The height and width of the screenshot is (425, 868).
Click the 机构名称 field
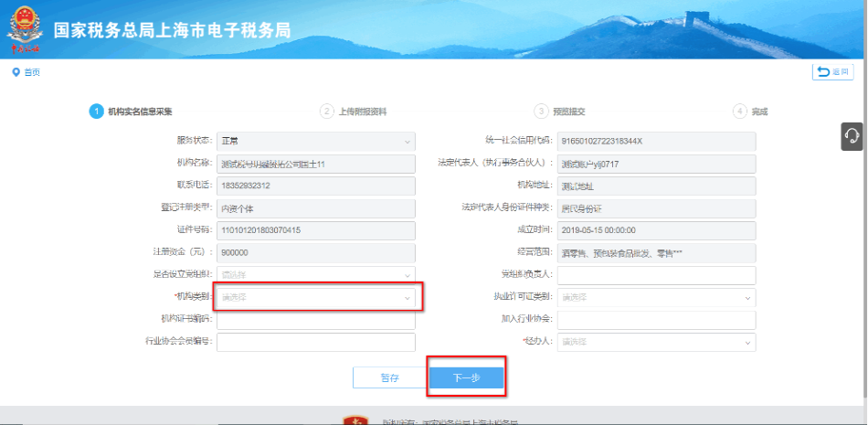[x=316, y=164]
